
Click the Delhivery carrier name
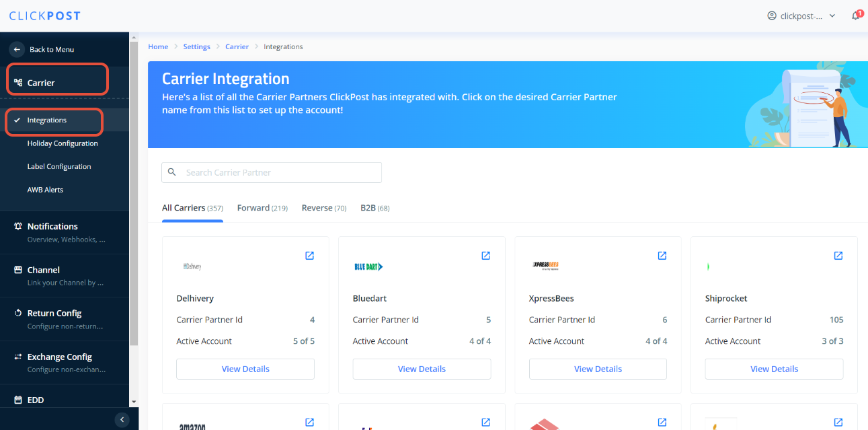coord(195,298)
